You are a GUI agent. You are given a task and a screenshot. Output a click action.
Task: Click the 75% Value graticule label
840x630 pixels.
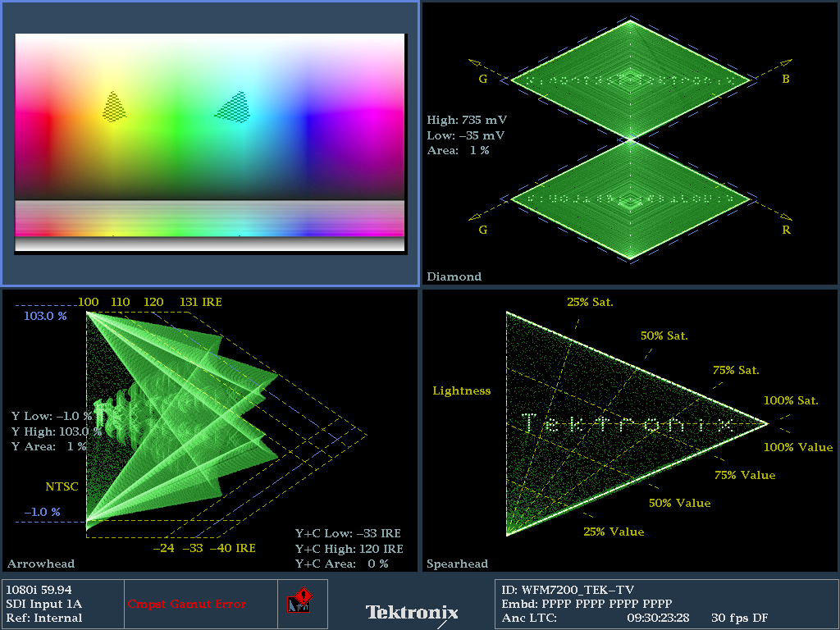click(745, 475)
